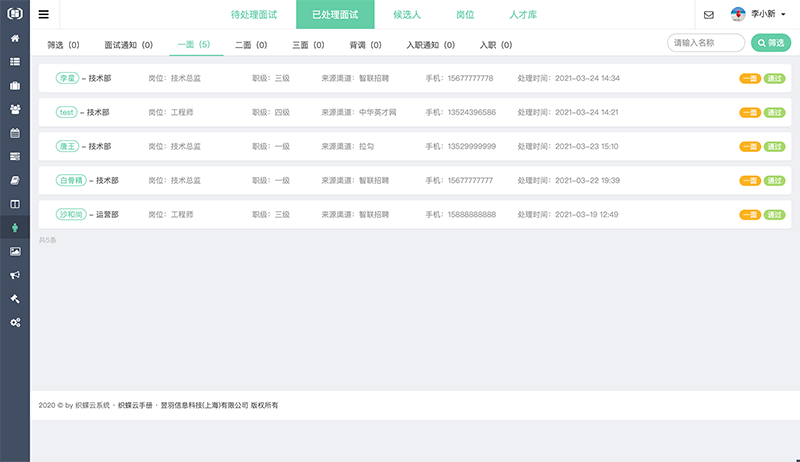The image size is (800, 462).
Task: Open the image icon in the sidebar
Action: point(15,251)
